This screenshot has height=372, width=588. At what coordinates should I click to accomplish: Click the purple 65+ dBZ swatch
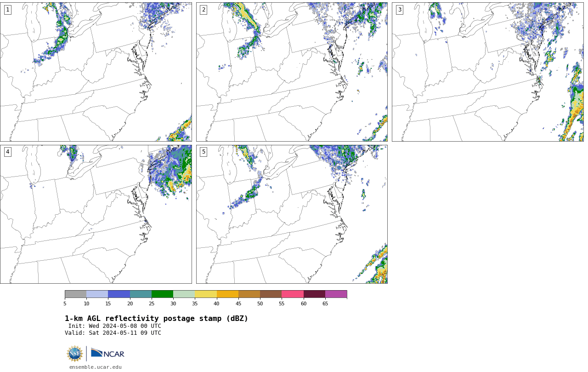336,294
